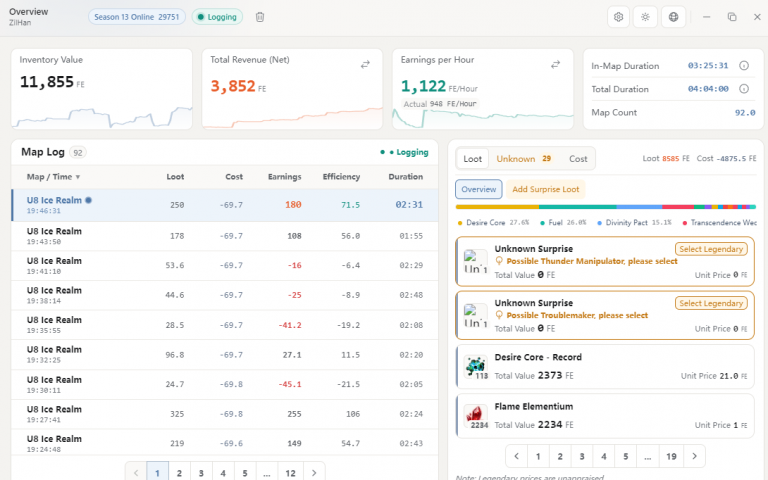Open language options via globe icon
The height and width of the screenshot is (480, 768).
click(673, 17)
